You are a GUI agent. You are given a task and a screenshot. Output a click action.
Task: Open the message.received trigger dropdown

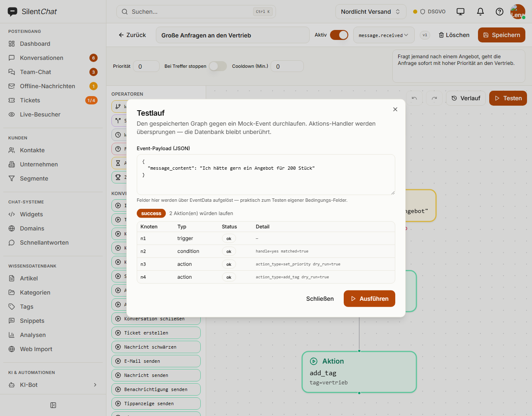[384, 35]
